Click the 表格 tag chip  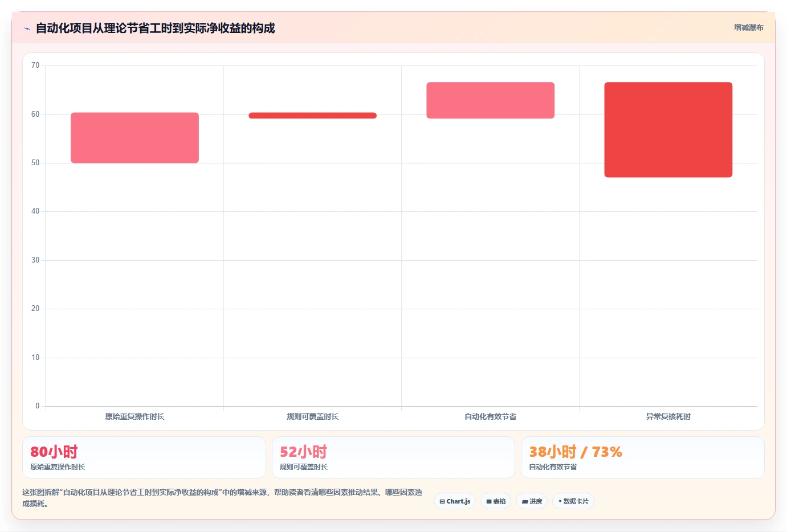[x=496, y=501]
